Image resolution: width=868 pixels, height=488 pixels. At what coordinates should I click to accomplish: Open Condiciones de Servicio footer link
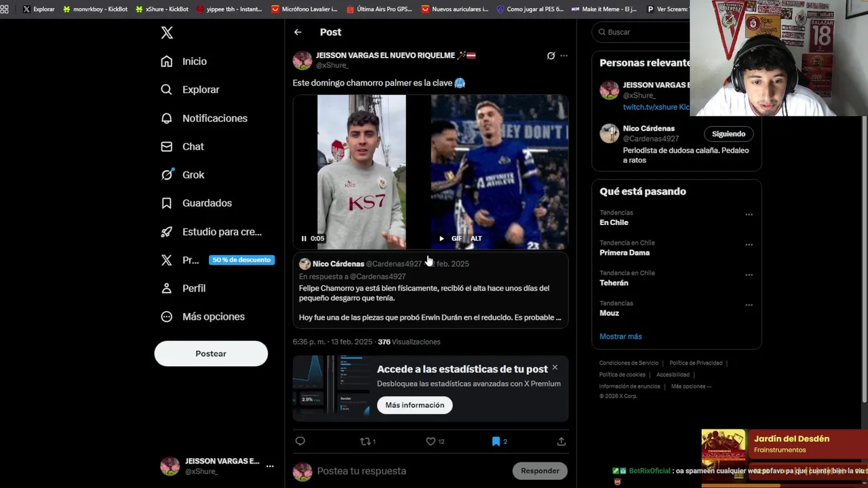click(x=629, y=363)
